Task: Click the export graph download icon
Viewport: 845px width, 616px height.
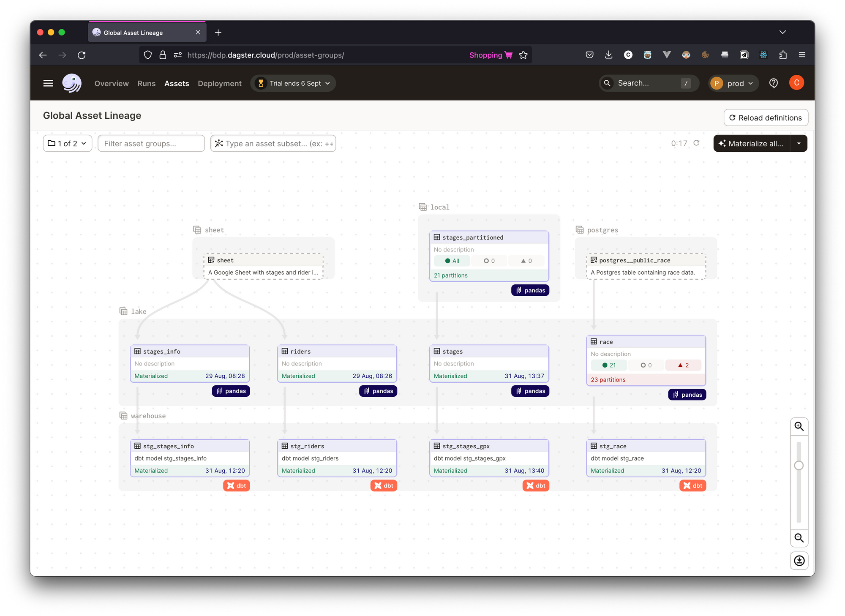Action: [799, 561]
